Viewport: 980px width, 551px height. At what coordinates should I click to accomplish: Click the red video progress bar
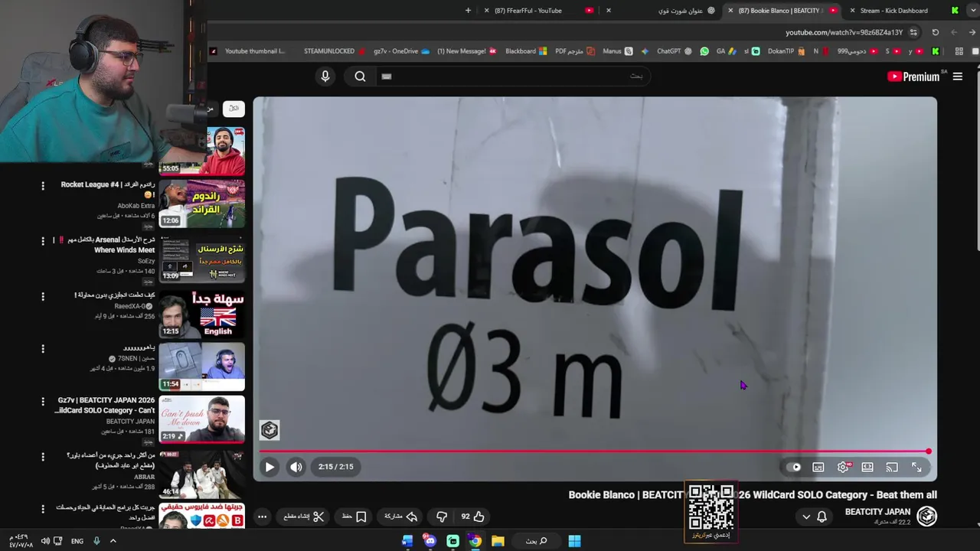(x=595, y=452)
